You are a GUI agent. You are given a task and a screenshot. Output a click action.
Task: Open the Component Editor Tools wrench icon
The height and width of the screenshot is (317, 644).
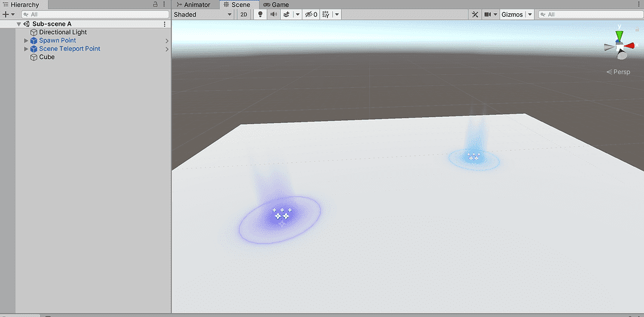click(x=475, y=14)
